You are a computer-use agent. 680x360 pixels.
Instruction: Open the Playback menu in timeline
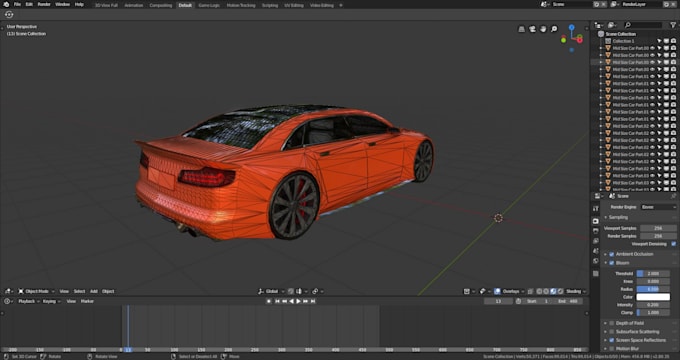click(x=28, y=301)
